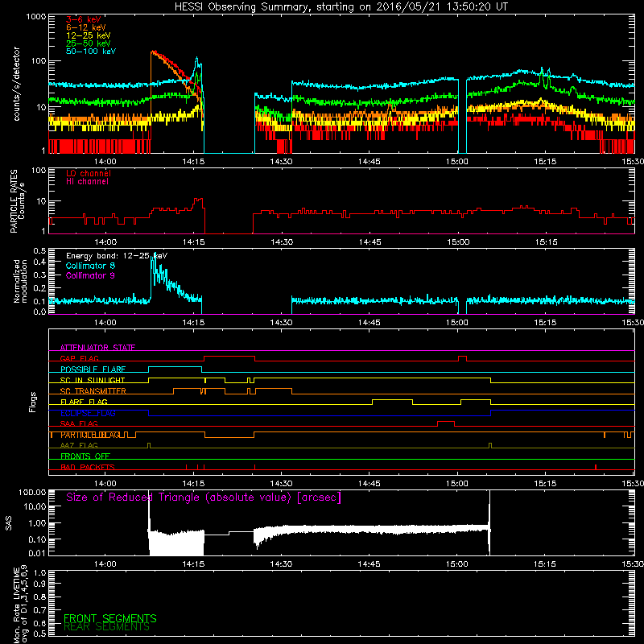The width and height of the screenshot is (644, 644).
Task: Click the HESSI Observing Summary title text
Action: click(341, 7)
